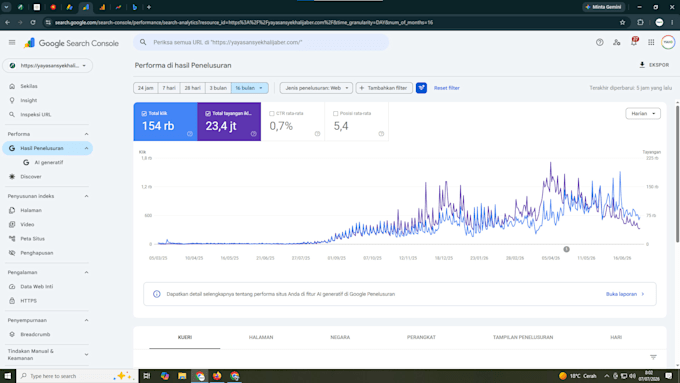Toggle the Total klik metric checkbox
Viewport: 680px width, 383px height.
[144, 114]
